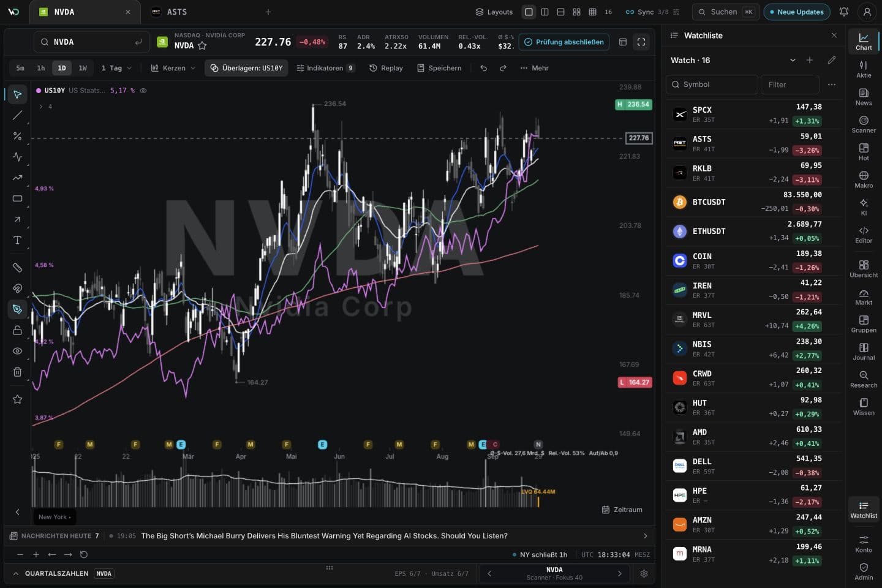The width and height of the screenshot is (882, 588).
Task: Open the Journal sidebar section
Action: [x=864, y=352]
